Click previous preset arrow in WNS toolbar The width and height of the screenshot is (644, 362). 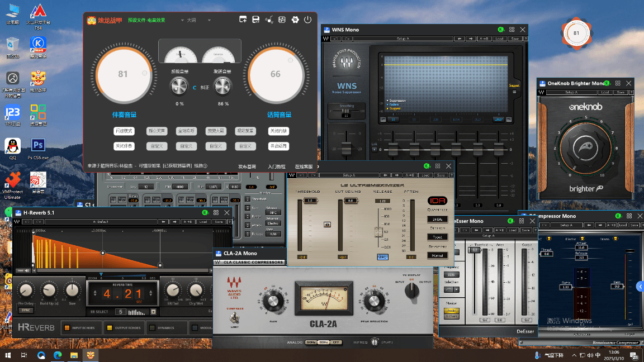459,39
